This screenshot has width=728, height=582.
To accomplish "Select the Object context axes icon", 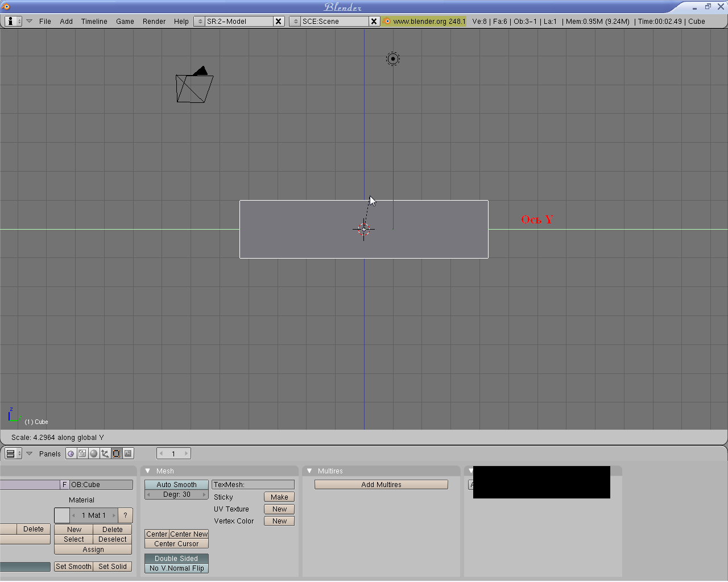I will pos(105,454).
